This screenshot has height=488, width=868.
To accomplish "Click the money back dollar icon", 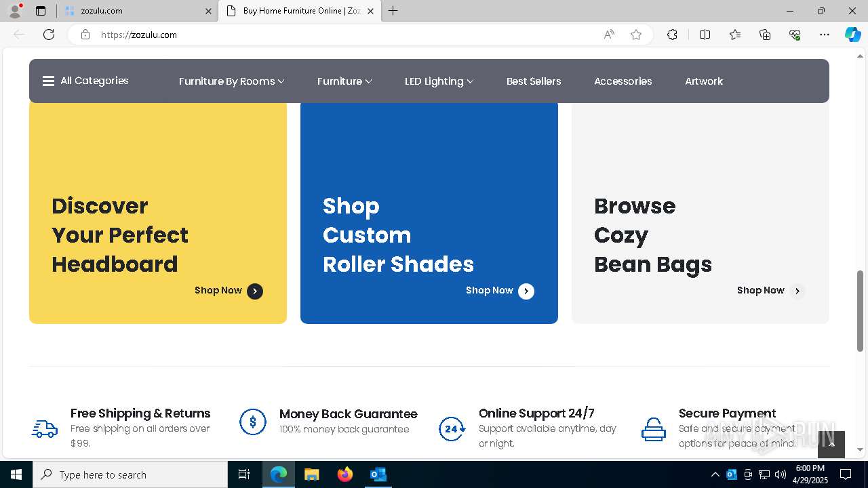I will pos(253,422).
